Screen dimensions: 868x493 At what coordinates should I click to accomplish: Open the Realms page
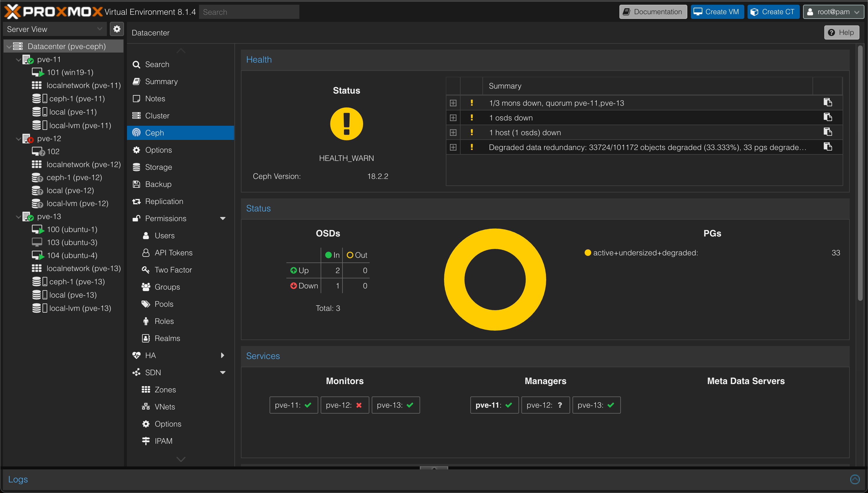[180, 338]
